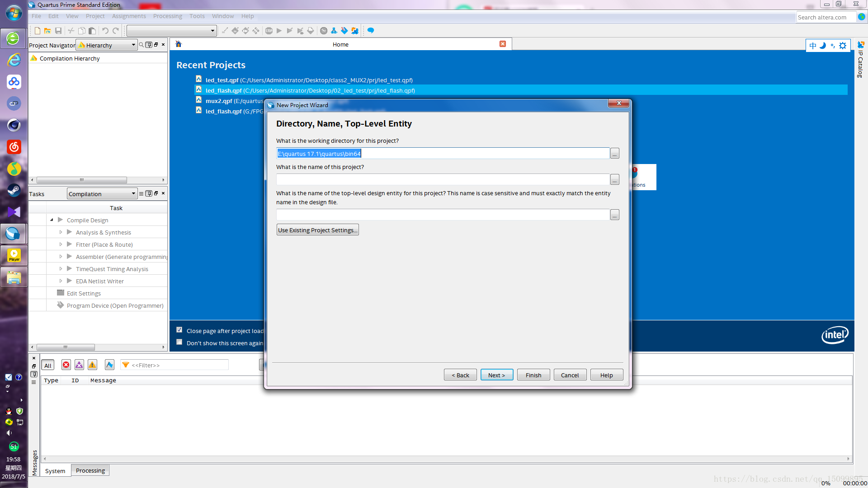Image resolution: width=868 pixels, height=488 pixels.
Task: Click the Home icon in Home tab
Action: pos(179,44)
